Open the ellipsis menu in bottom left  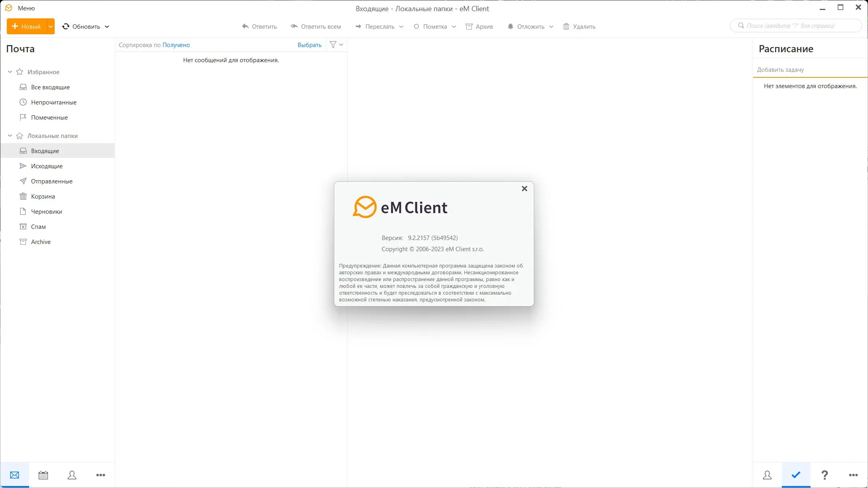coord(101,475)
